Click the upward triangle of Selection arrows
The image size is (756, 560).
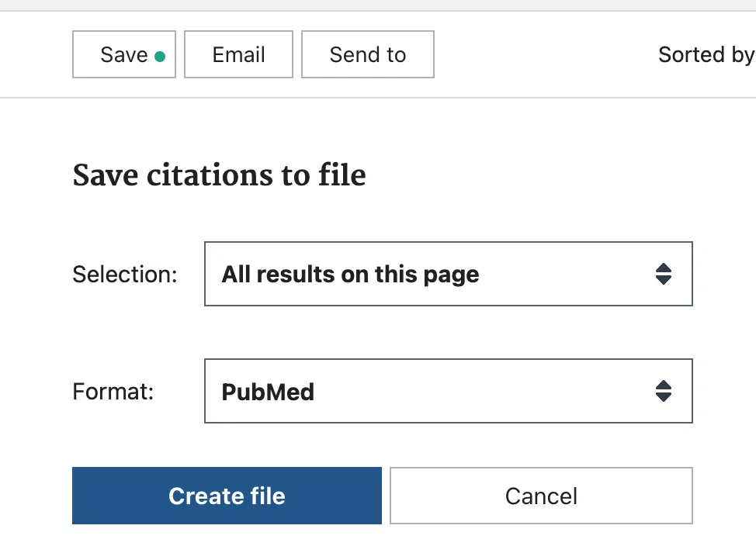[x=664, y=268]
